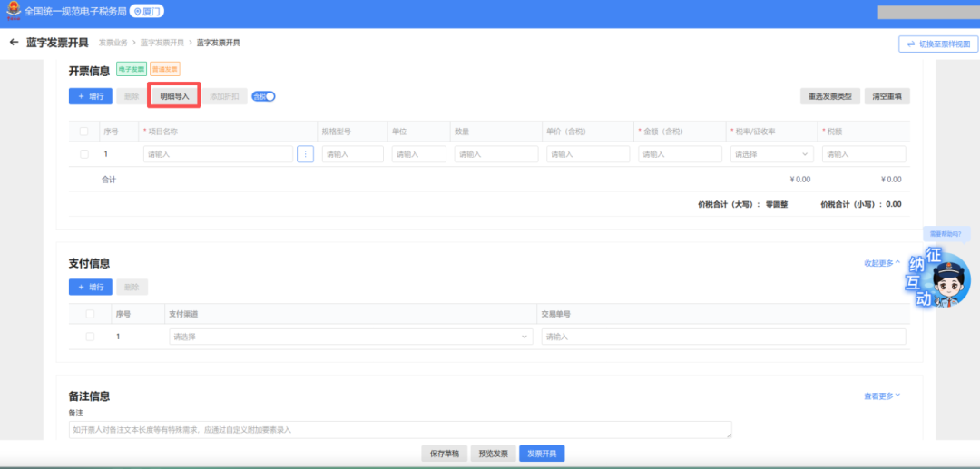Check the select-all box in payment table header
Viewport: 980px width, 469px height.
tap(90, 314)
